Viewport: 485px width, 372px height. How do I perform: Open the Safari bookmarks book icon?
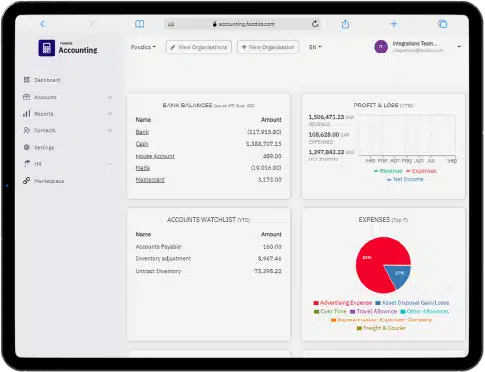click(140, 24)
